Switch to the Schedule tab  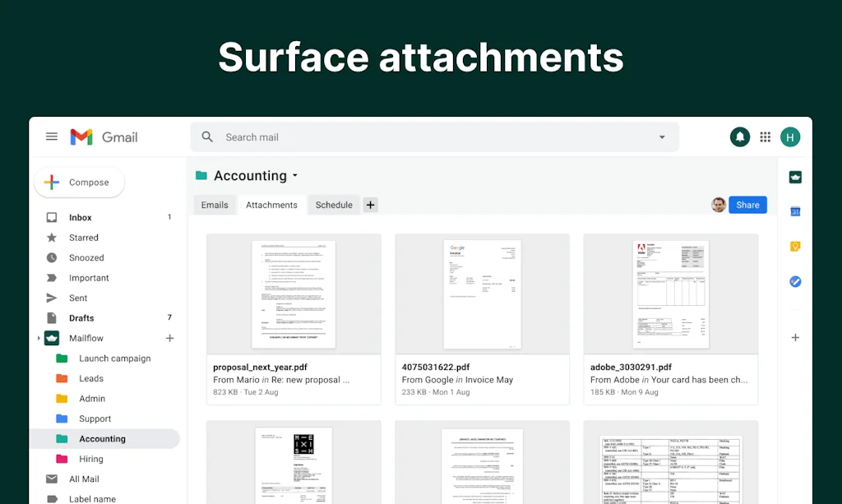click(333, 204)
